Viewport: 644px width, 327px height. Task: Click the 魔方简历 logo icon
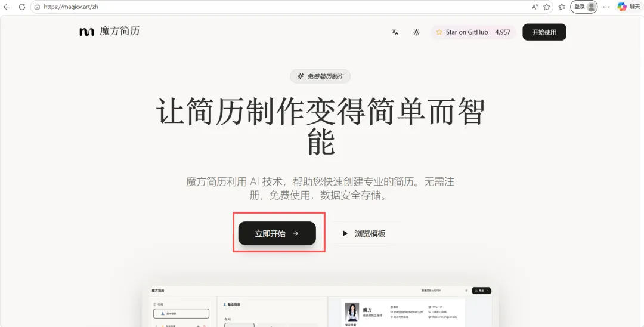[86, 32]
